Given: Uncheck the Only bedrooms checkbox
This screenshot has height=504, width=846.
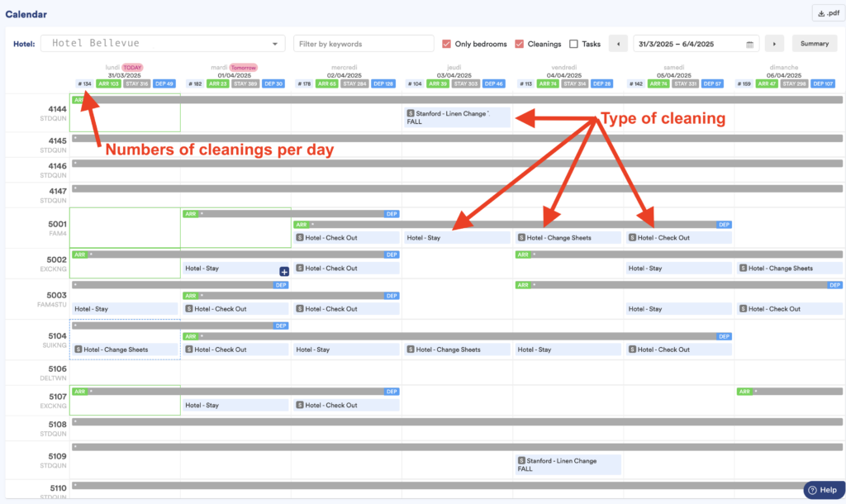Looking at the screenshot, I should 447,44.
